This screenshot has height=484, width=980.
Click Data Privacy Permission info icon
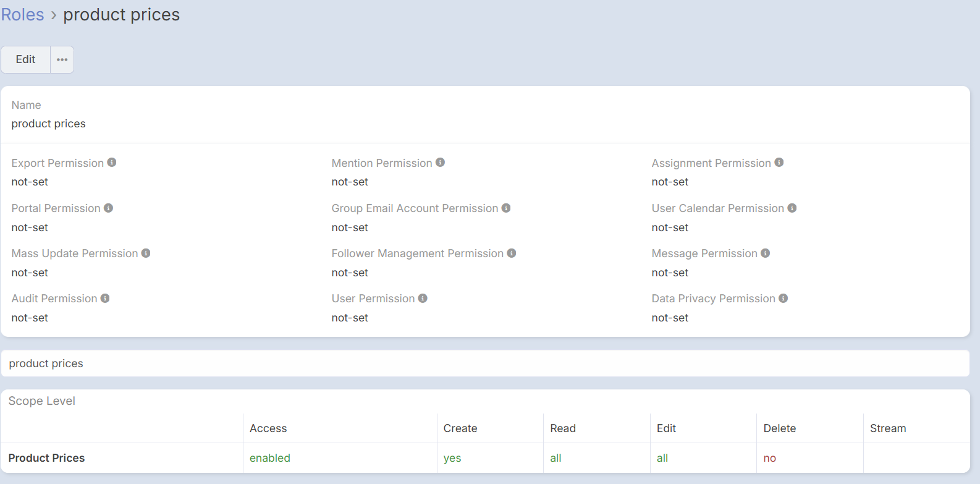tap(784, 299)
